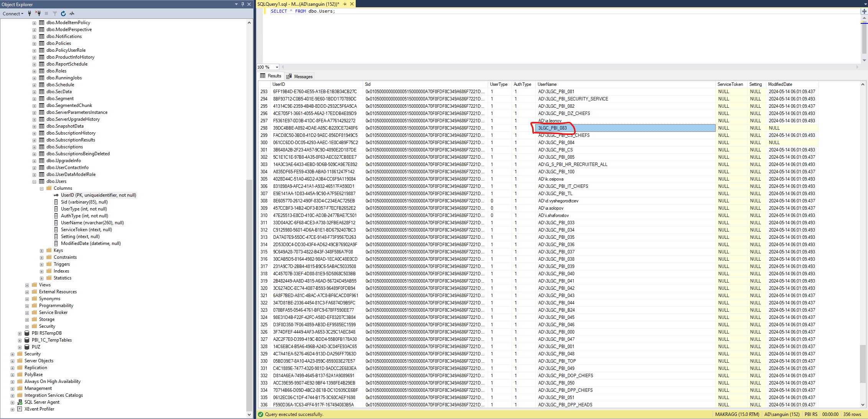The height and width of the screenshot is (419, 868).
Task: Refresh the Object Explorer tree
Action: [63, 14]
